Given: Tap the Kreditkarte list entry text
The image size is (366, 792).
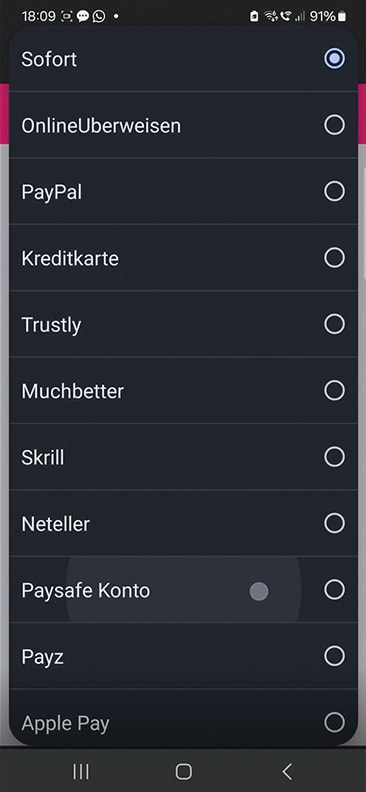Looking at the screenshot, I should pyautogui.click(x=70, y=258).
